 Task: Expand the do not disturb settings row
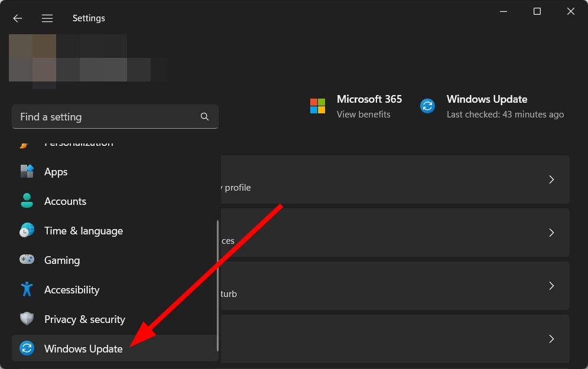pos(551,286)
